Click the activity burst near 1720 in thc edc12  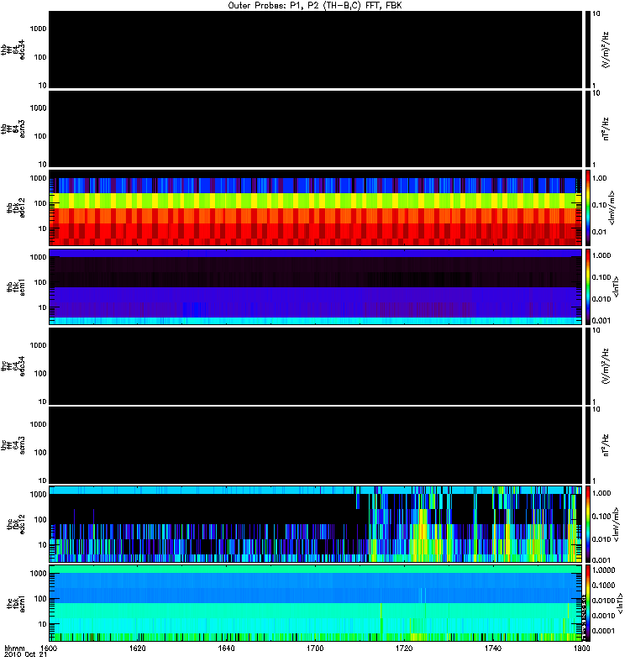click(423, 533)
